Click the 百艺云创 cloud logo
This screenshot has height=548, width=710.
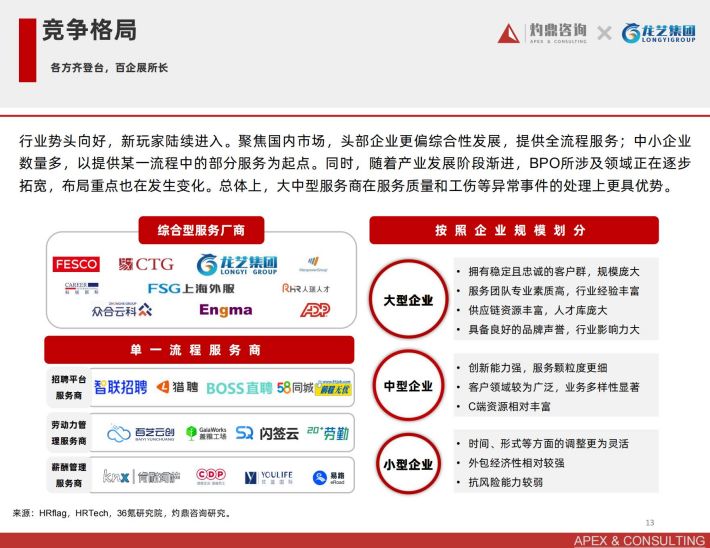(x=141, y=433)
